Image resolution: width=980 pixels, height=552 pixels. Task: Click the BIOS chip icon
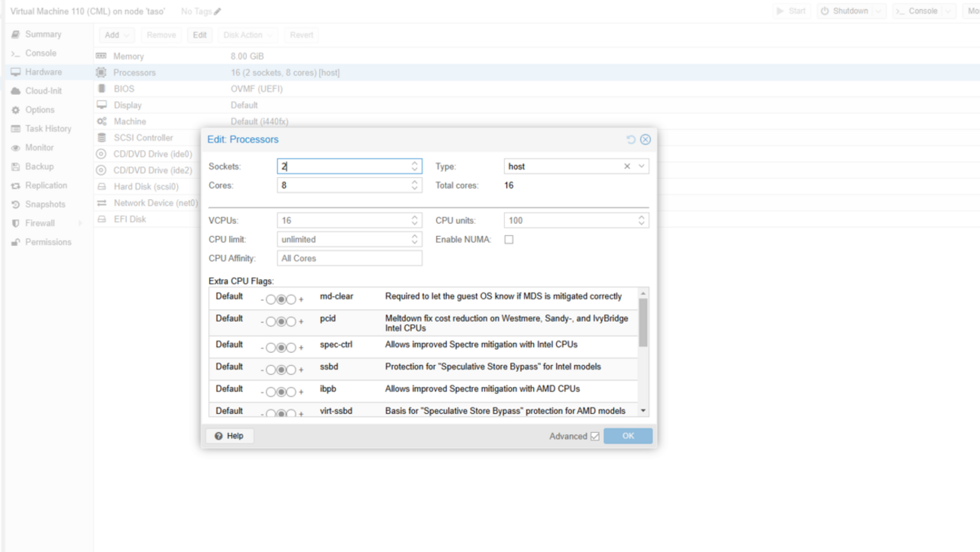point(101,89)
